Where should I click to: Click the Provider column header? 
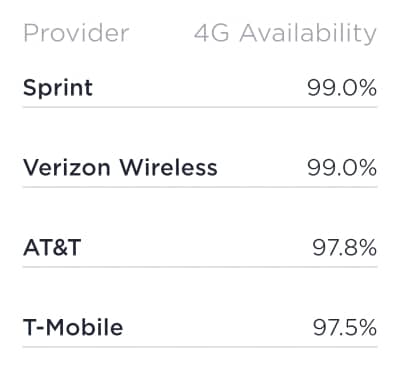(x=76, y=33)
